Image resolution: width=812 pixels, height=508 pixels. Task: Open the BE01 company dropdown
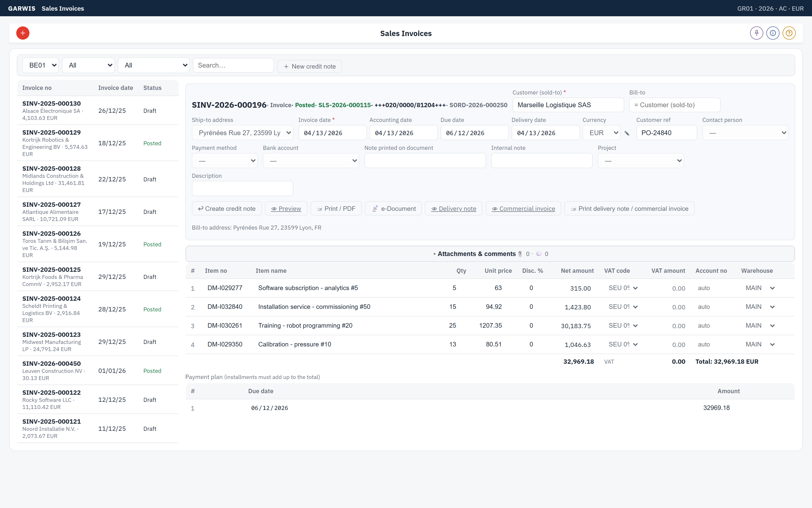tap(41, 65)
